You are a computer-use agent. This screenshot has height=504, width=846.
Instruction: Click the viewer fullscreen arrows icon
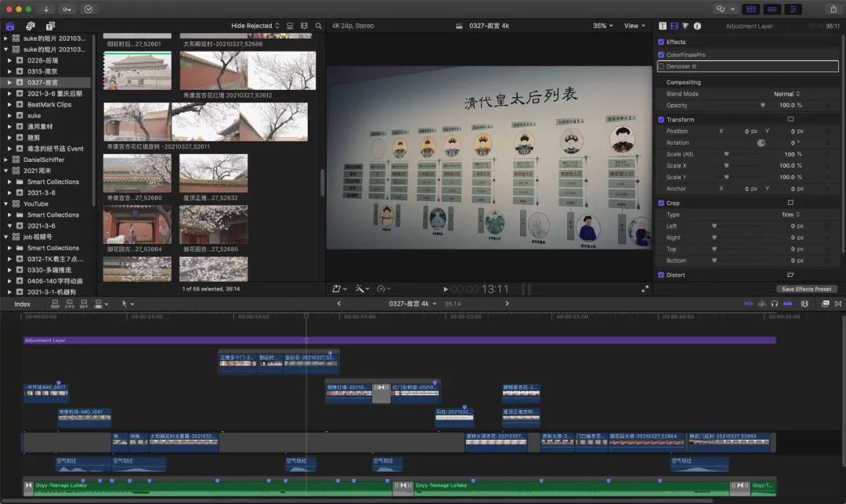[x=645, y=290]
